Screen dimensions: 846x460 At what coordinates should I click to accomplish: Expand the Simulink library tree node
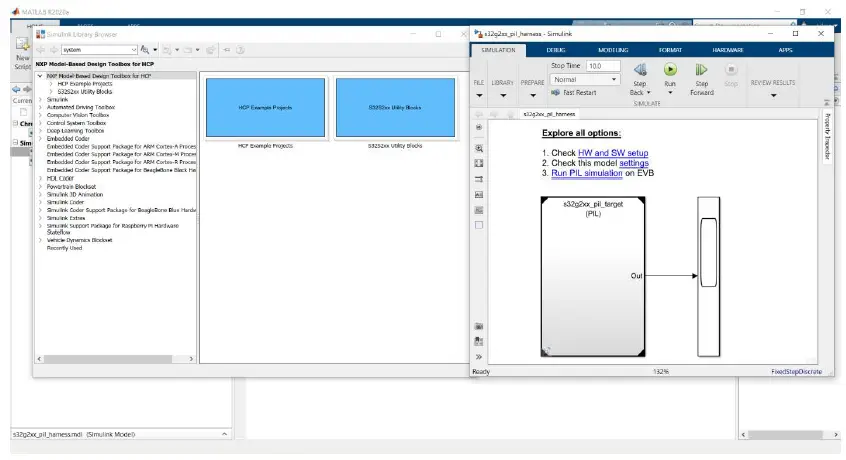pos(40,100)
